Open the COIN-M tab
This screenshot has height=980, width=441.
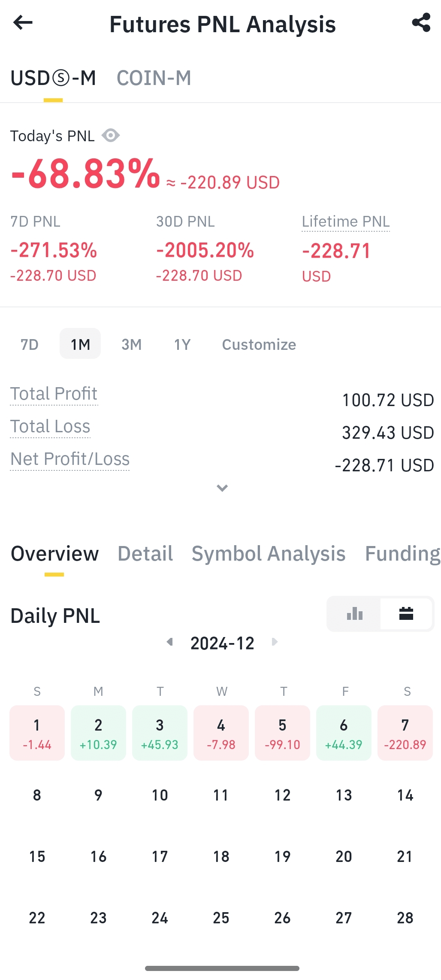[x=154, y=78]
